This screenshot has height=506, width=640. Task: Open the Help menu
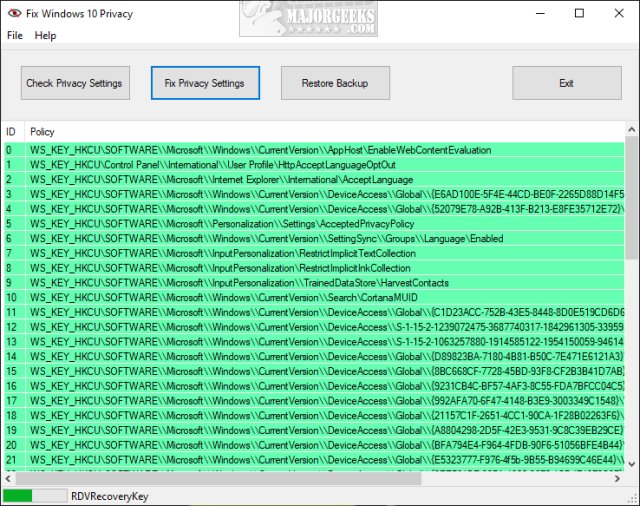point(45,36)
